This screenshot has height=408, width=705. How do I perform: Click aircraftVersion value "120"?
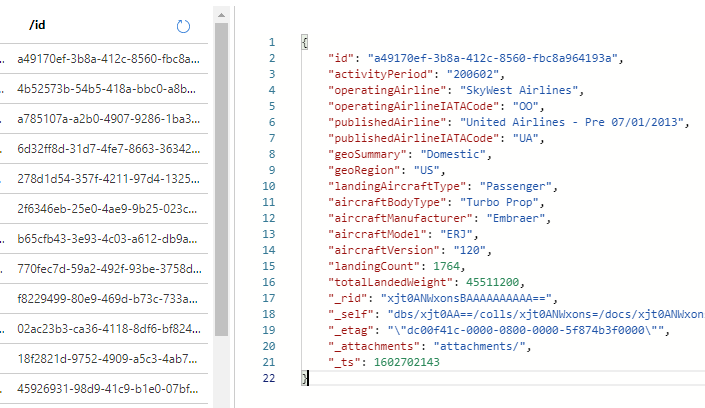tap(469, 250)
